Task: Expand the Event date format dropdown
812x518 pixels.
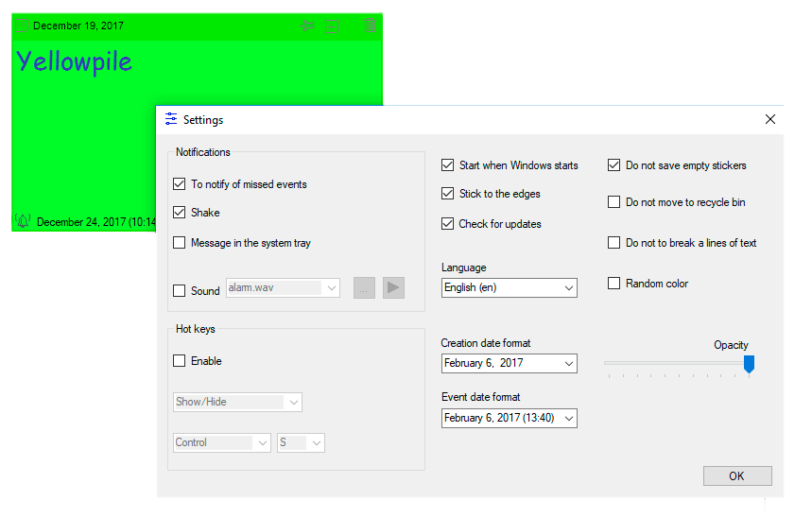Action: (x=510, y=418)
